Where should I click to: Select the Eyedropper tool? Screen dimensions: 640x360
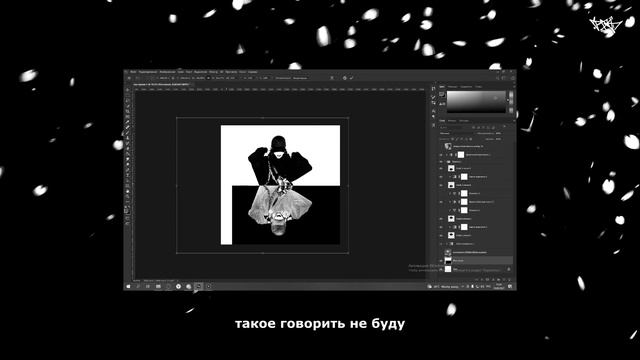(127, 122)
